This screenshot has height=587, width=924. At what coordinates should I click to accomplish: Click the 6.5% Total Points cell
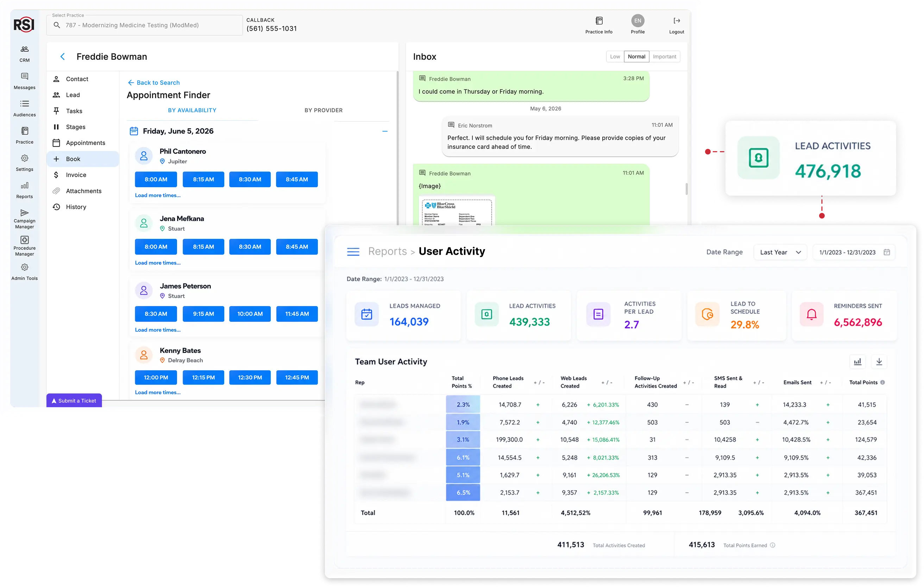(463, 493)
